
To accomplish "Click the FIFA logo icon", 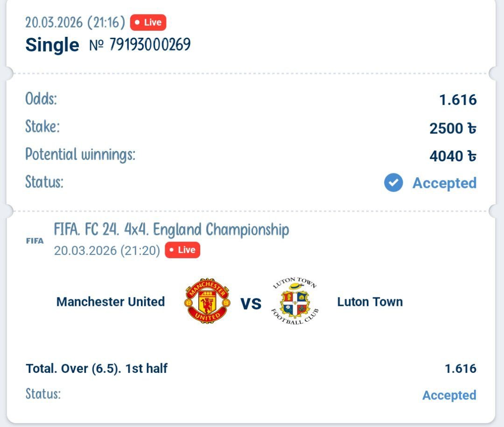I will (35, 241).
